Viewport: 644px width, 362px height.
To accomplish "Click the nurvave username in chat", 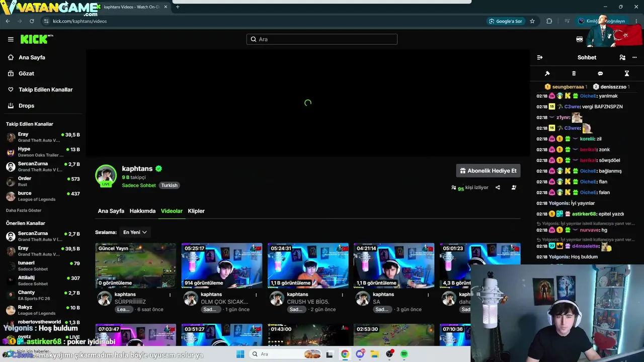I will click(x=590, y=230).
